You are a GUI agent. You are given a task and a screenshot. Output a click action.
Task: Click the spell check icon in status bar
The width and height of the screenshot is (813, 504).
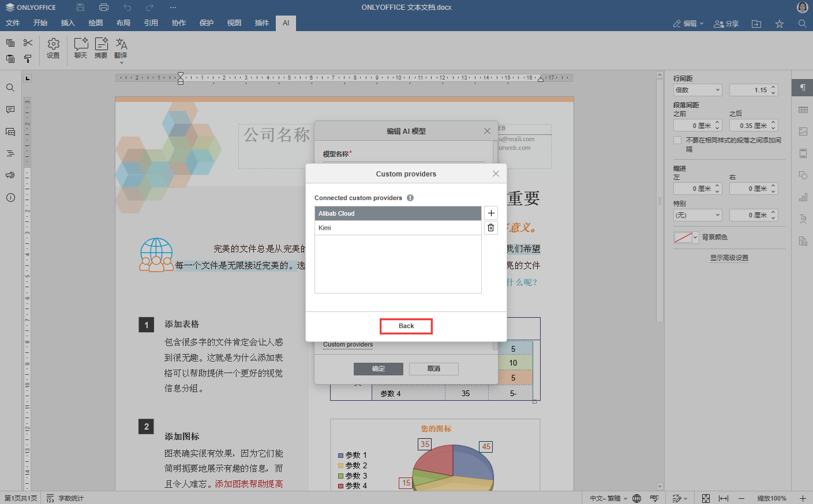tap(654, 498)
